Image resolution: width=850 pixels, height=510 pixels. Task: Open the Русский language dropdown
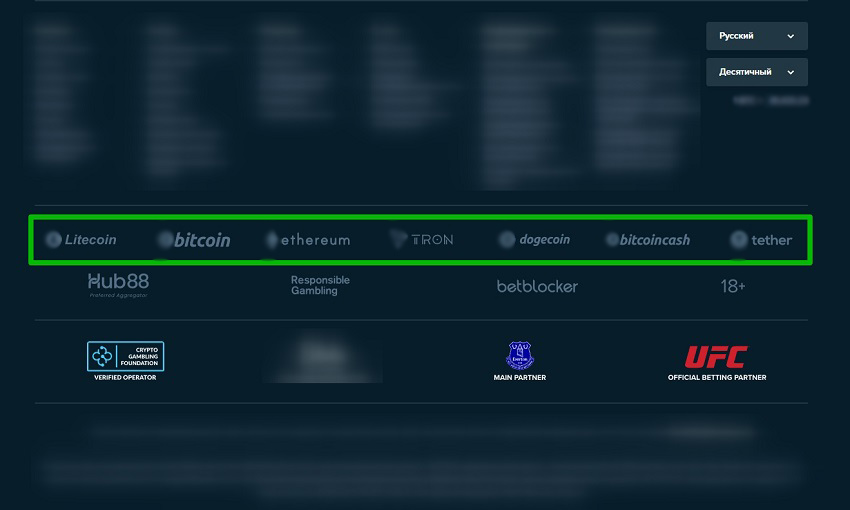757,36
